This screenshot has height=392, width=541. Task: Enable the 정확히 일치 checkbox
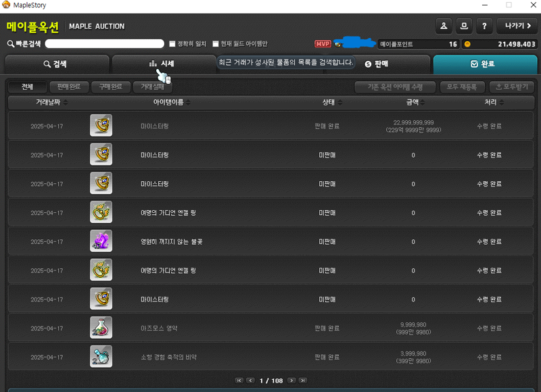point(172,44)
